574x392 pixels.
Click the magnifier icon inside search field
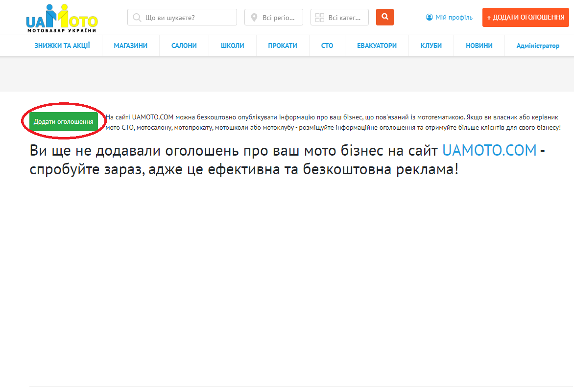137,18
